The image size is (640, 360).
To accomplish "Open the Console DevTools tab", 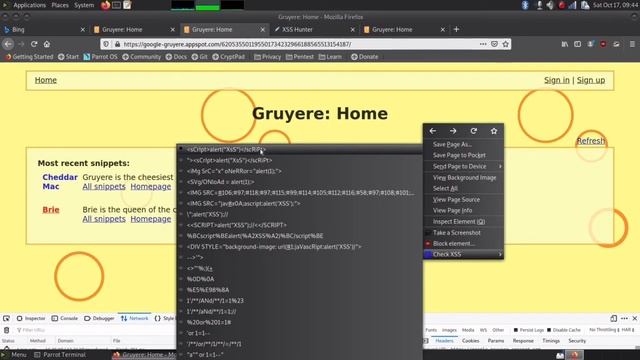I will (64, 318).
